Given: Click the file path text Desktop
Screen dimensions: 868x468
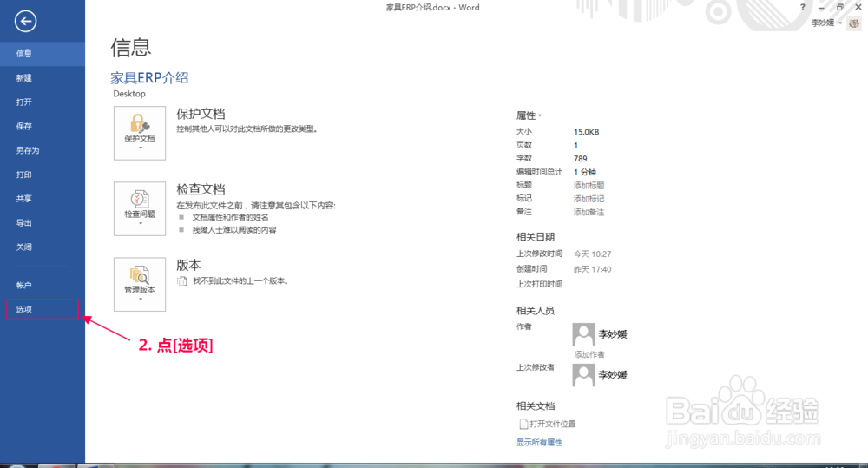Looking at the screenshot, I should (129, 94).
